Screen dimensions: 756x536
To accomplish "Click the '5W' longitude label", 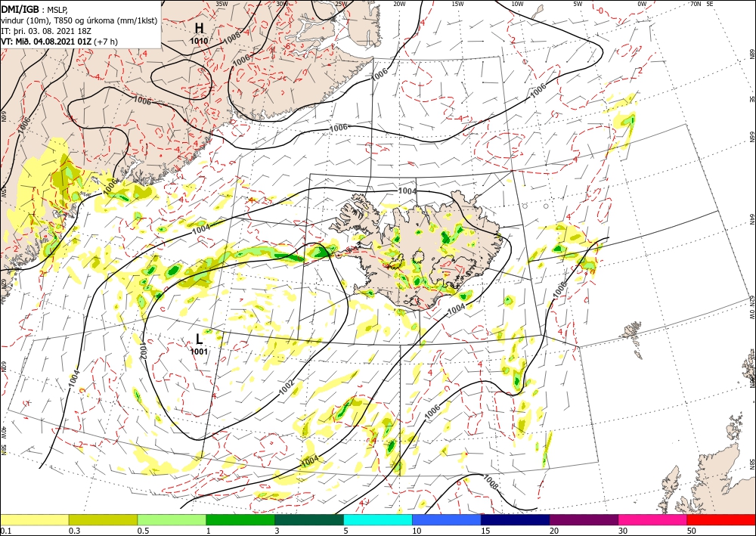I will [578, 4].
